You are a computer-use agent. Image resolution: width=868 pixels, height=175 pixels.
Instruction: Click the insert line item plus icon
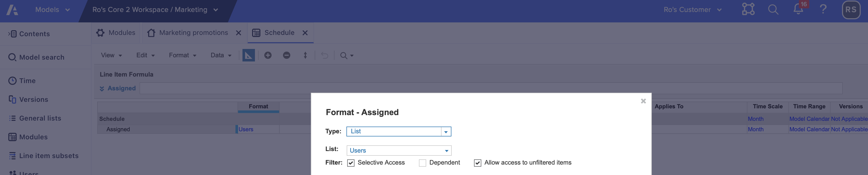click(268, 55)
